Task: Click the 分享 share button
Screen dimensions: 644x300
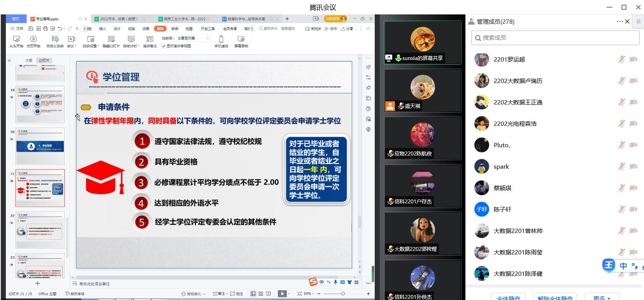Action: [x=347, y=29]
